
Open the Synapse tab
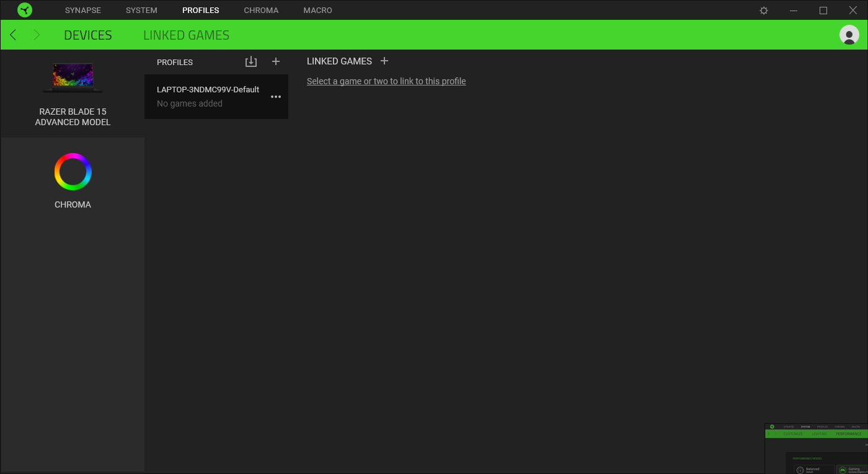(x=83, y=11)
